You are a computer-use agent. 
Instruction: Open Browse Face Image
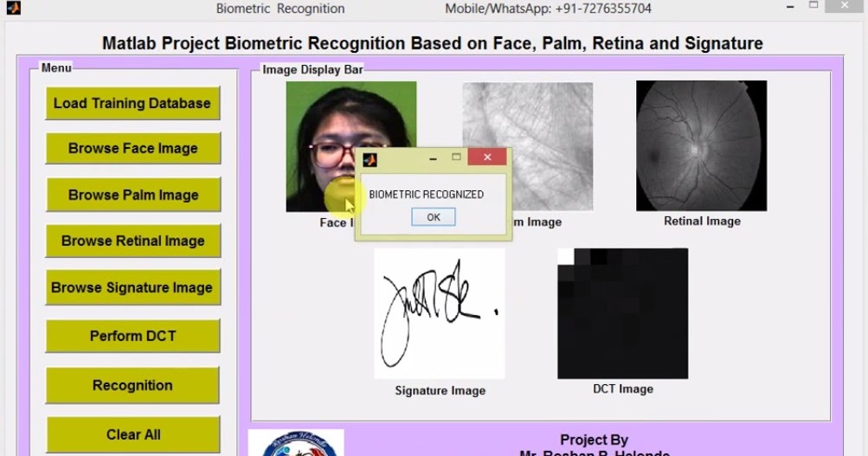coord(133,148)
